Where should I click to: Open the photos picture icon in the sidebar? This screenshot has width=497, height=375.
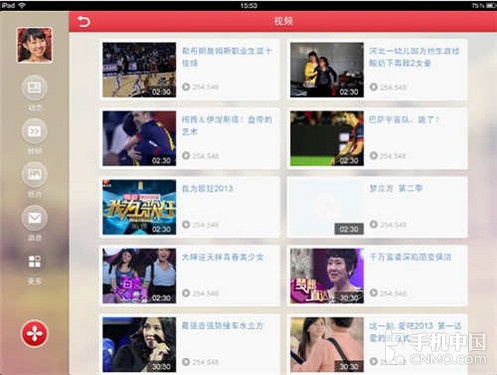point(34,174)
